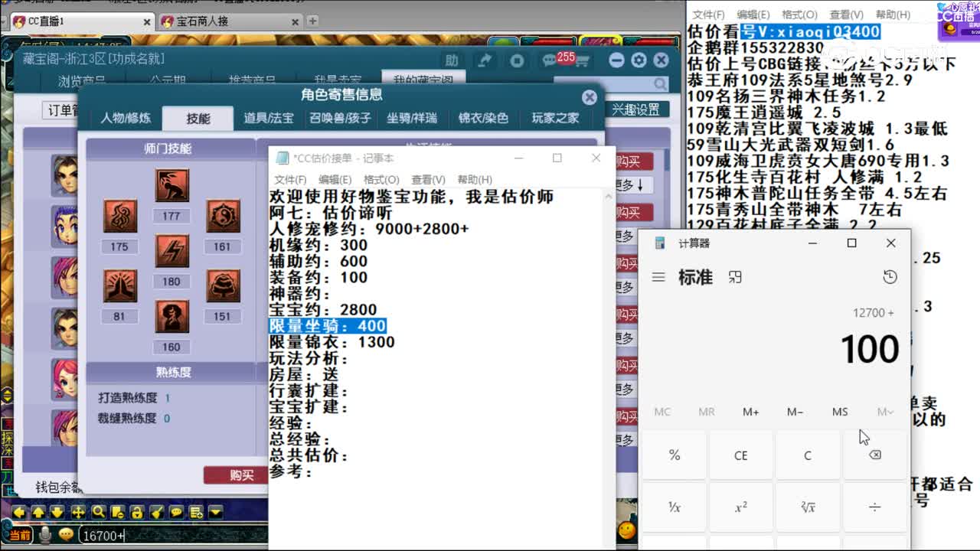Click calculator MS memory store button
The image size is (980, 551).
point(840,412)
